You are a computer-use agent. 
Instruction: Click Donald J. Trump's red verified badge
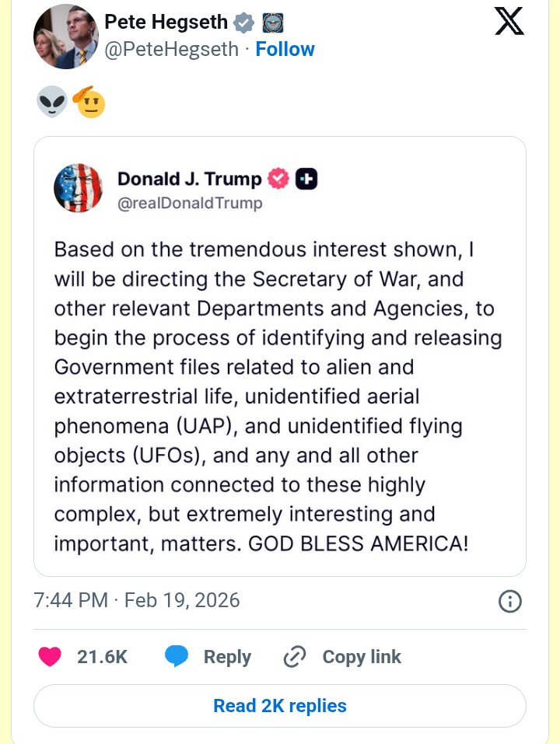[x=278, y=180]
